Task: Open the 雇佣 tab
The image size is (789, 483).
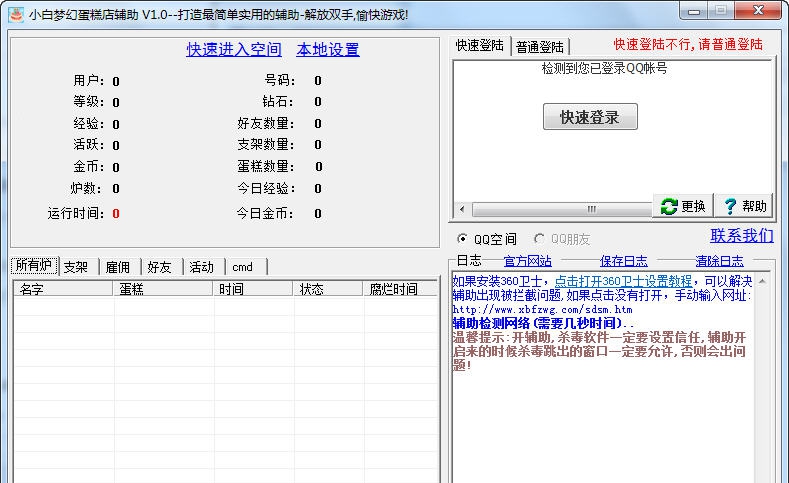Action: pyautogui.click(x=118, y=267)
